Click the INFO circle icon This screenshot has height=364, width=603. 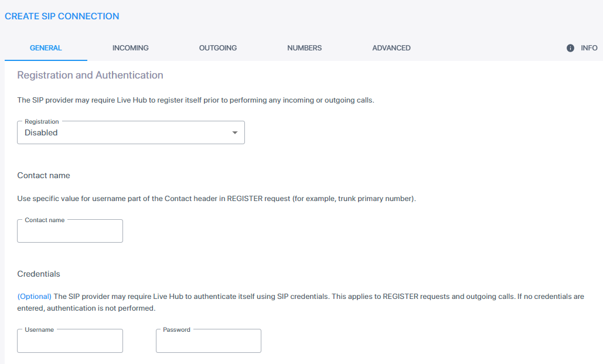point(570,48)
